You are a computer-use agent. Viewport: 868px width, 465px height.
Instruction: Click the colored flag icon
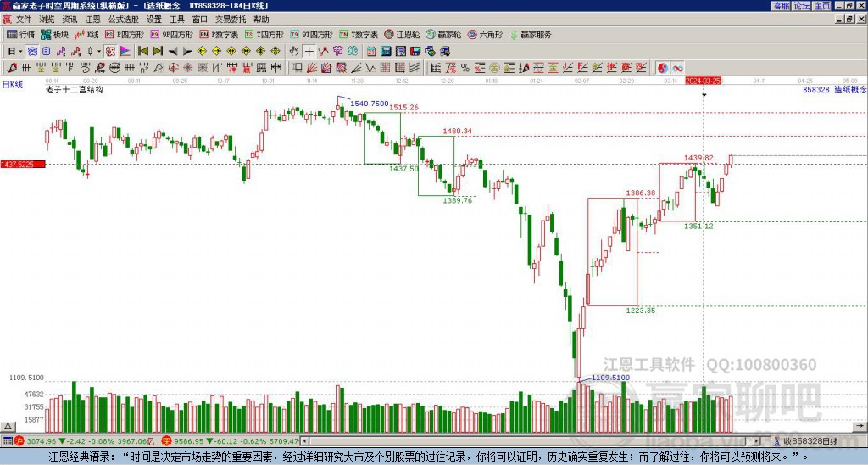click(x=125, y=52)
